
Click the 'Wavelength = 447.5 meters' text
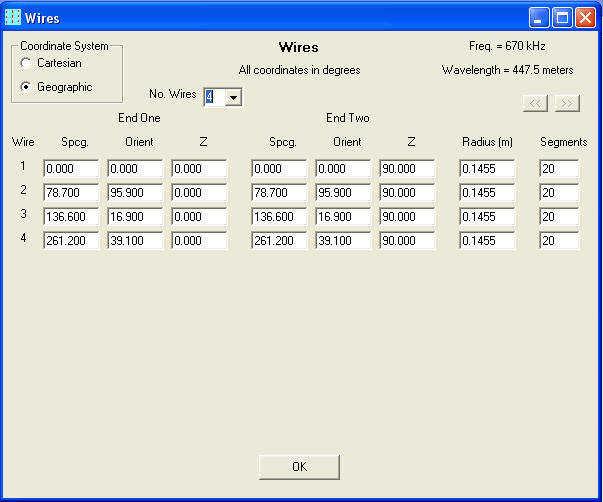coord(507,70)
